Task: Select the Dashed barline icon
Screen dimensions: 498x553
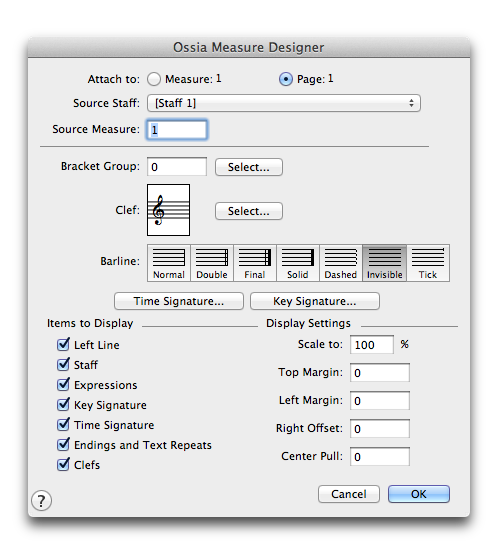Action: click(x=341, y=263)
